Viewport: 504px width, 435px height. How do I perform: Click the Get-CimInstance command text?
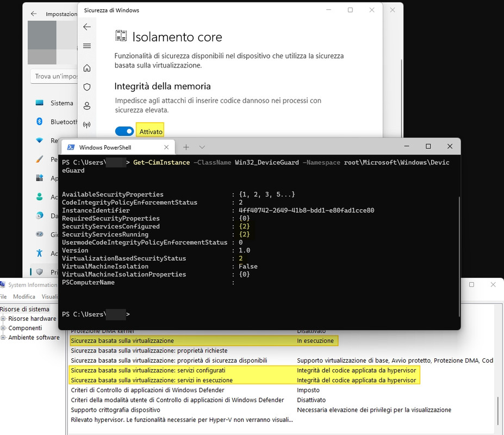(161, 163)
